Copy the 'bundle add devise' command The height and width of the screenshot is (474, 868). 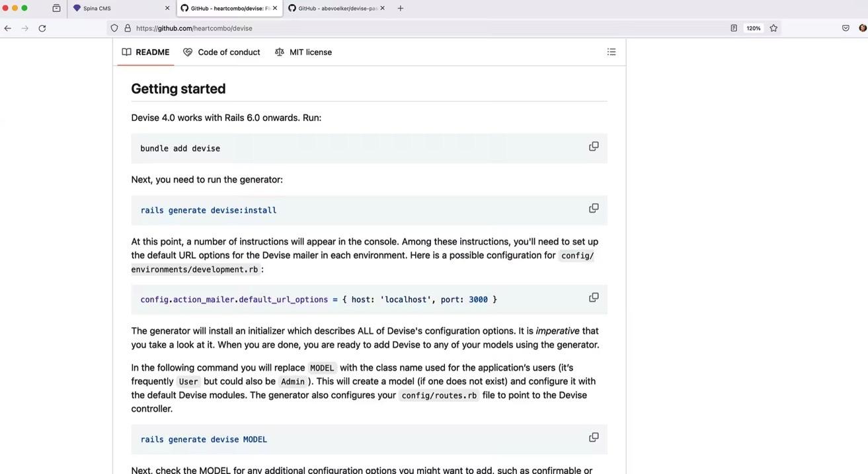594,147
